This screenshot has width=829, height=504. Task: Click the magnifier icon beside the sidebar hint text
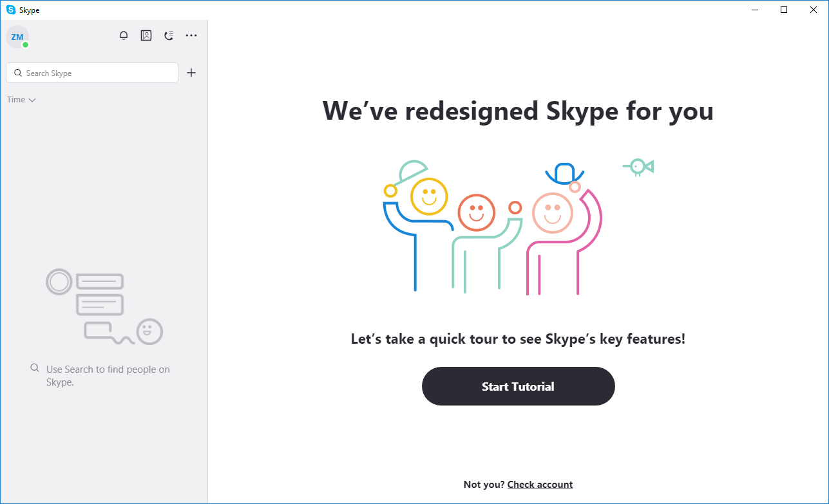click(34, 367)
